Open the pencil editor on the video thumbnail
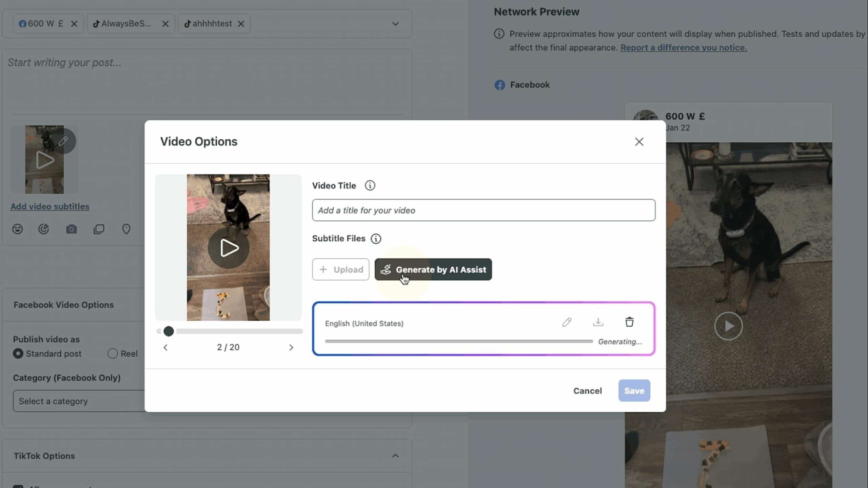Image resolution: width=868 pixels, height=488 pixels. 64,141
